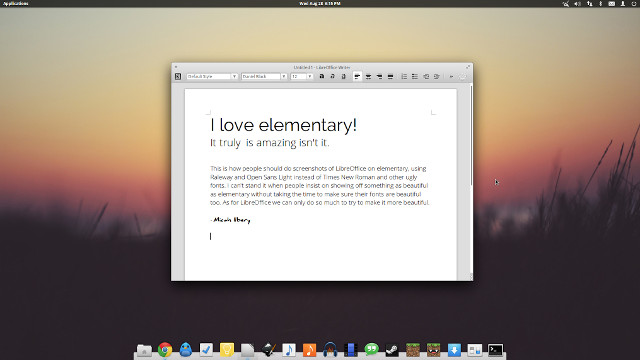Open the blank document dock icon
Viewport: 640px width, 360px height.
pyautogui.click(x=247, y=350)
